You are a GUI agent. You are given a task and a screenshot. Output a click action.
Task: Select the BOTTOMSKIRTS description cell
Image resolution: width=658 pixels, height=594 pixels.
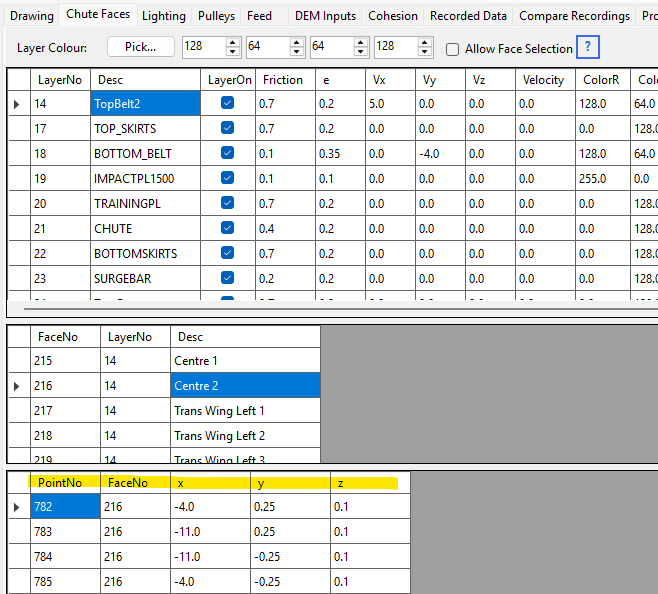(145, 254)
